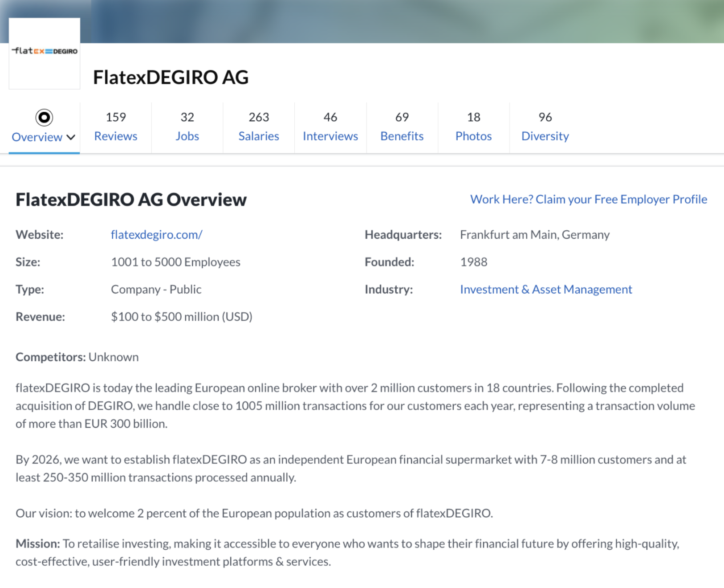
Task: Open the Photos tab
Action: (473, 127)
